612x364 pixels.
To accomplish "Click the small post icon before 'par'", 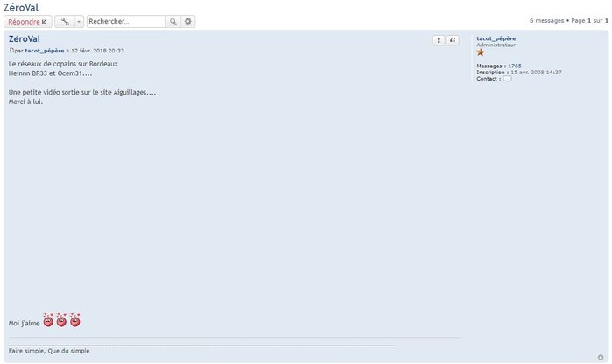I will pos(11,51).
